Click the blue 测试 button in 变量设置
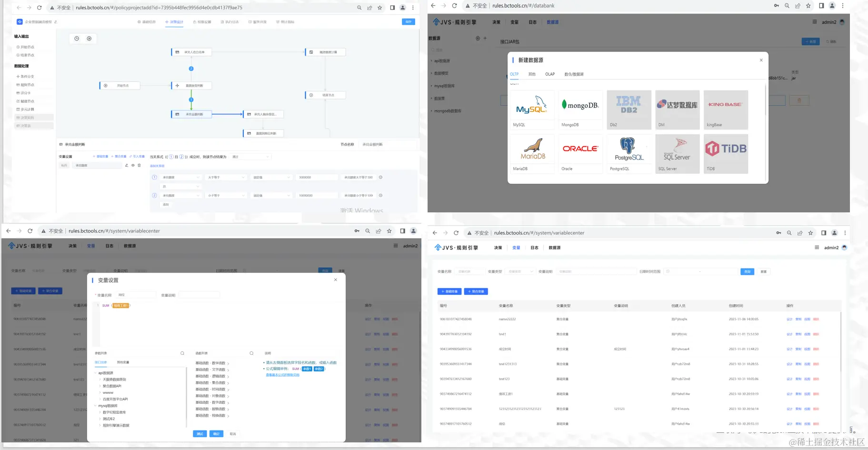This screenshot has height=450, width=868. click(x=200, y=434)
